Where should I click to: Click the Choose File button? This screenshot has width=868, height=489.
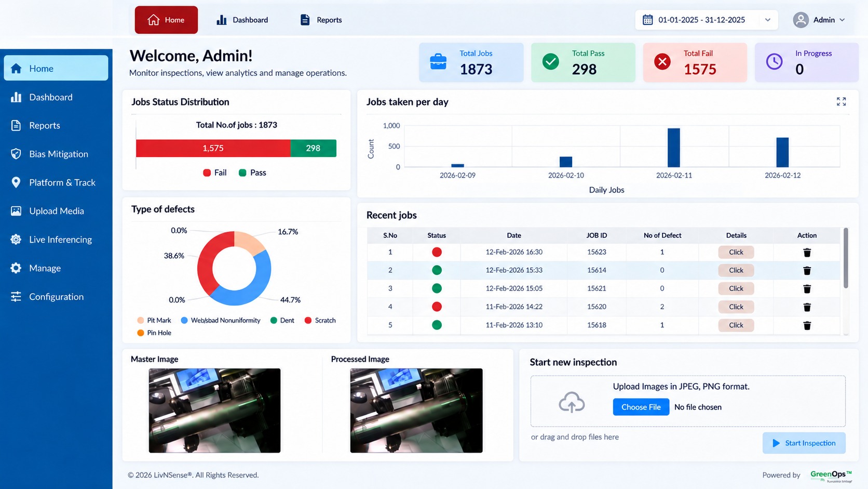click(x=641, y=407)
